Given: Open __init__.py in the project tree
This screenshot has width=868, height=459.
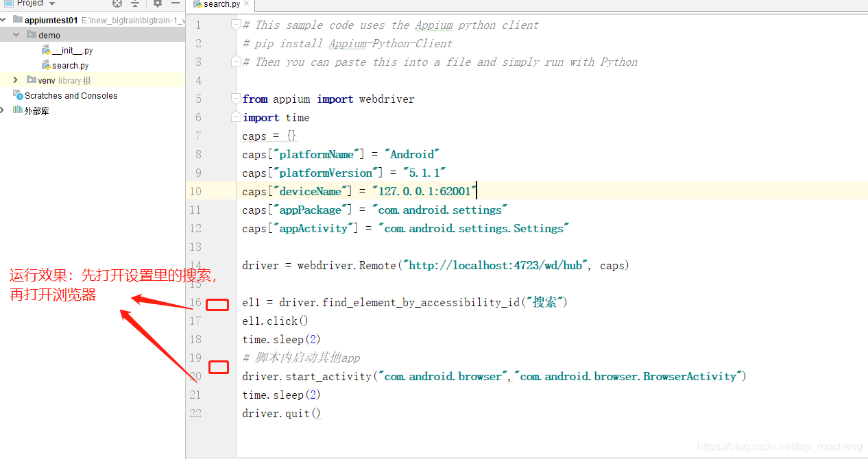Looking at the screenshot, I should click(x=73, y=51).
